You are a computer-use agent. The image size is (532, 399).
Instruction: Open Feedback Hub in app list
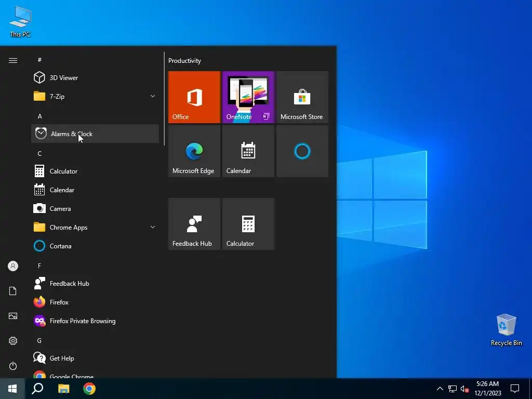(95, 284)
